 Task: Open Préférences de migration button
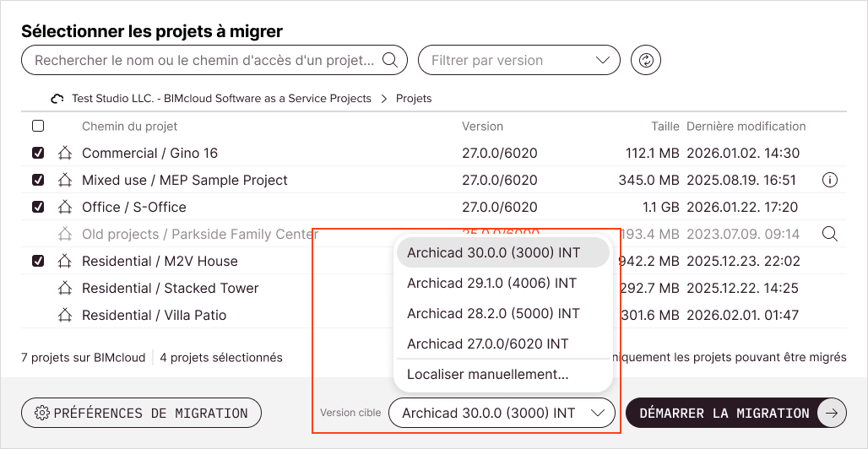tap(141, 413)
